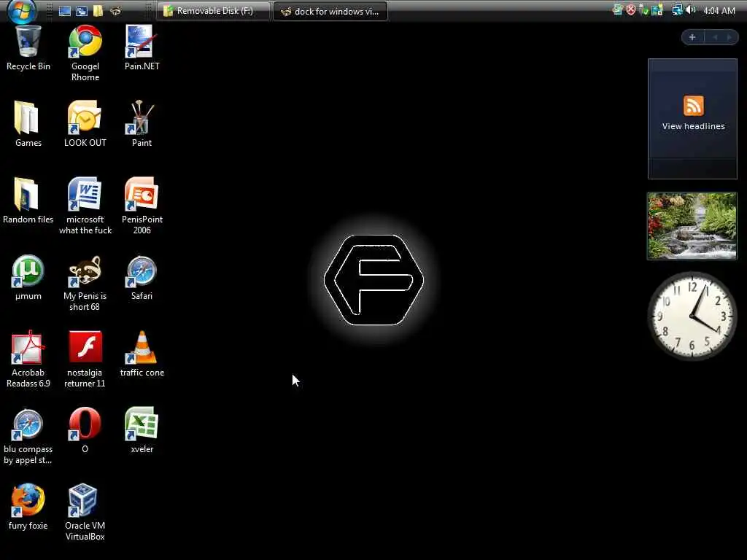The image size is (747, 560).
Task: Click the sidebar next page arrow
Action: point(729,37)
